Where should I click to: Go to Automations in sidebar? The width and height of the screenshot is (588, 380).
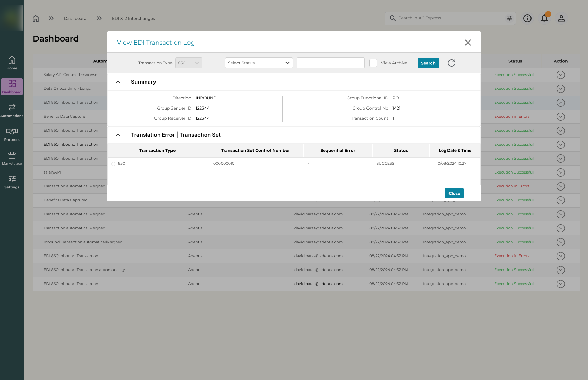(12, 111)
